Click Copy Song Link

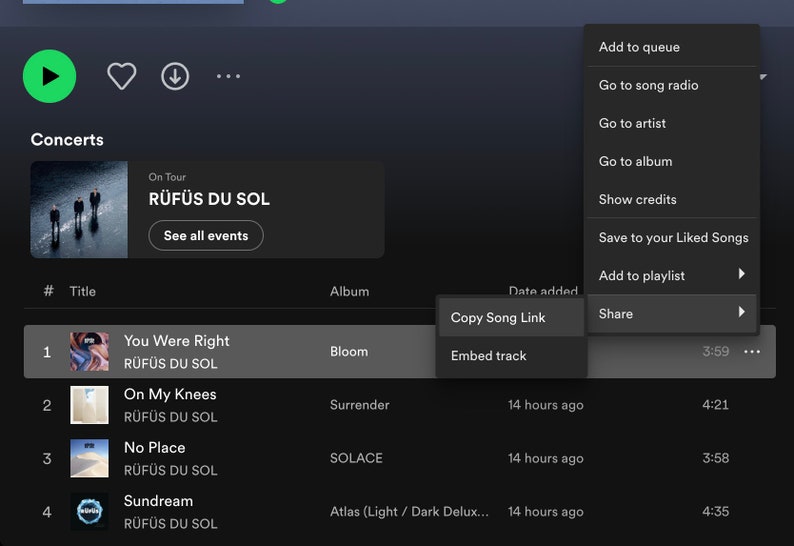(x=511, y=318)
